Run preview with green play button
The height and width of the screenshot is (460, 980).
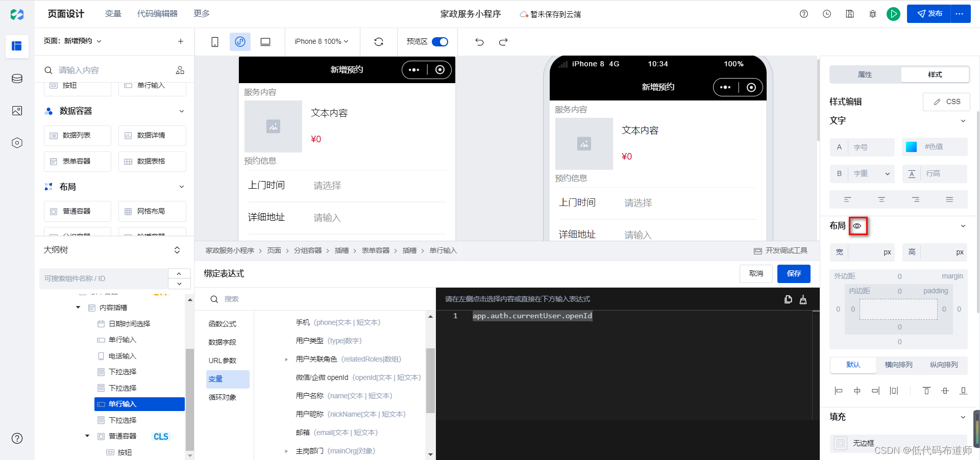point(893,14)
